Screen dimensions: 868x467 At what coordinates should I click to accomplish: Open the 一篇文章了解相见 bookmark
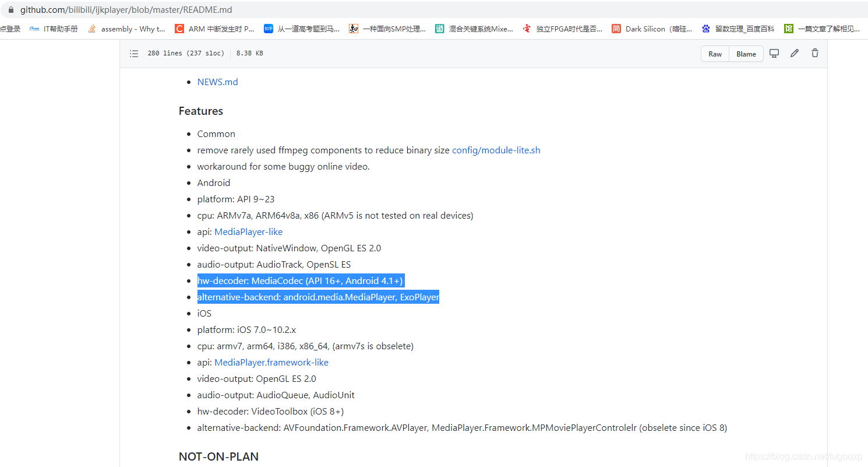(822, 29)
